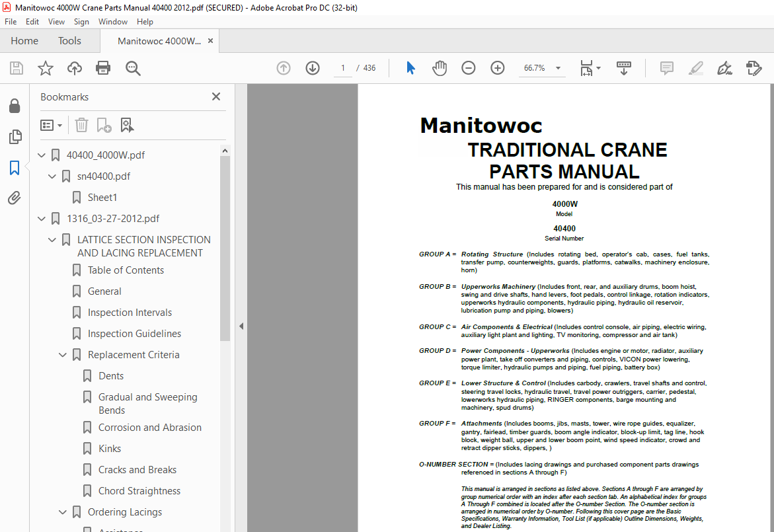Activate the Hand pan tool
The width and height of the screenshot is (774, 532).
[x=440, y=68]
